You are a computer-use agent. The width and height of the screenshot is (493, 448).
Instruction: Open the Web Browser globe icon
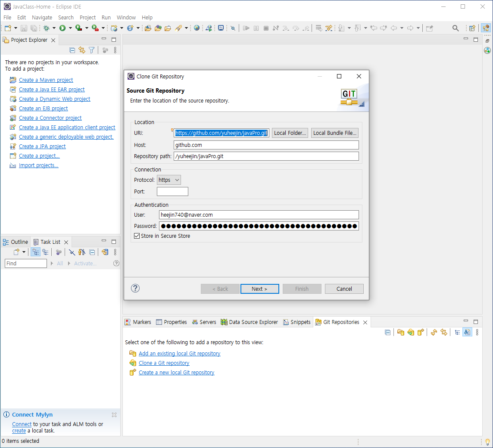point(197,28)
